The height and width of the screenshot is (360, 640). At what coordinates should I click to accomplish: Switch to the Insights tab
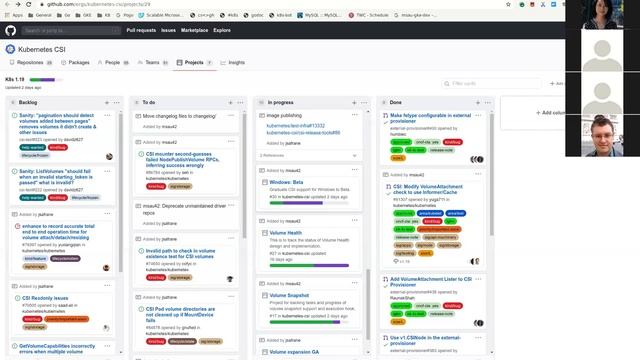point(233,62)
